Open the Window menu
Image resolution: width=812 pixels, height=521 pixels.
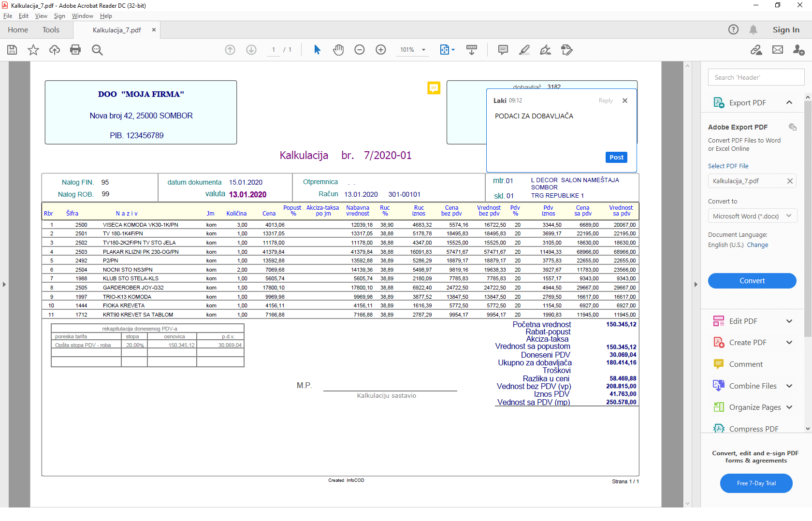point(83,16)
